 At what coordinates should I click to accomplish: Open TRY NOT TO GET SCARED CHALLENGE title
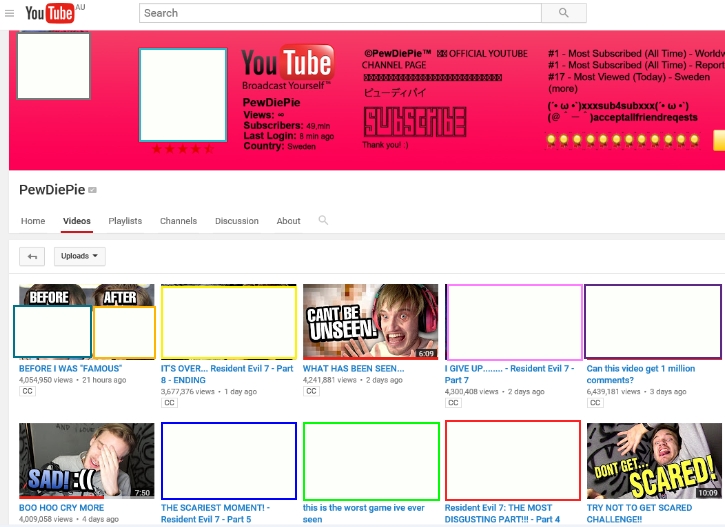click(x=639, y=513)
